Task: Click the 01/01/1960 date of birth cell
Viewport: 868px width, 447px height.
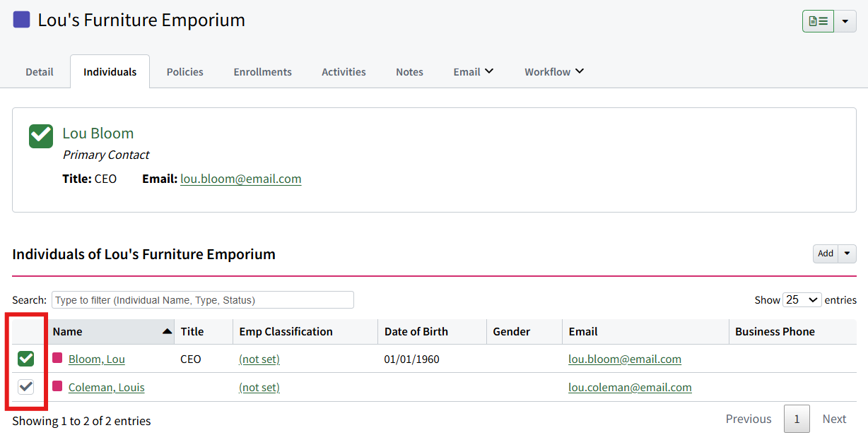Action: (412, 359)
